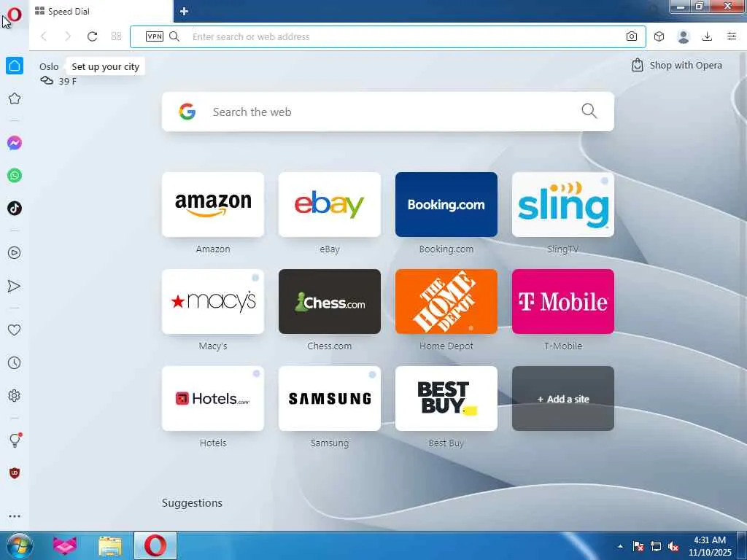Go back using the back arrow
The height and width of the screenshot is (560, 747).
(x=43, y=36)
